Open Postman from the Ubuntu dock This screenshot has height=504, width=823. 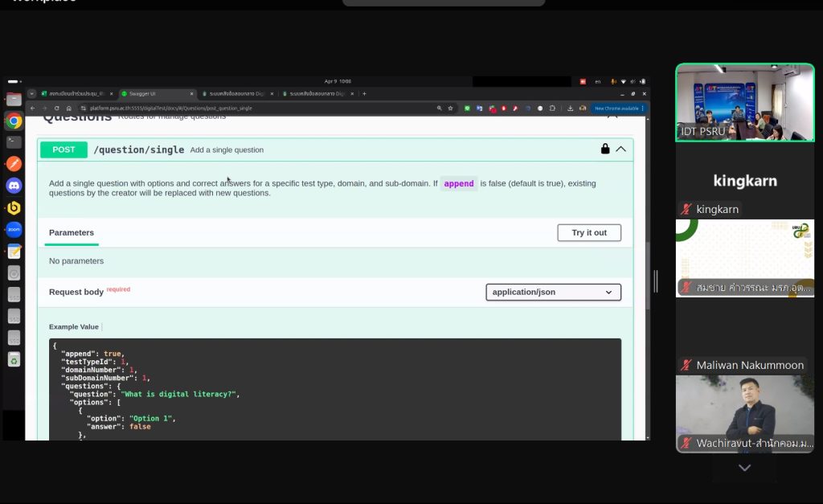pos(14,164)
